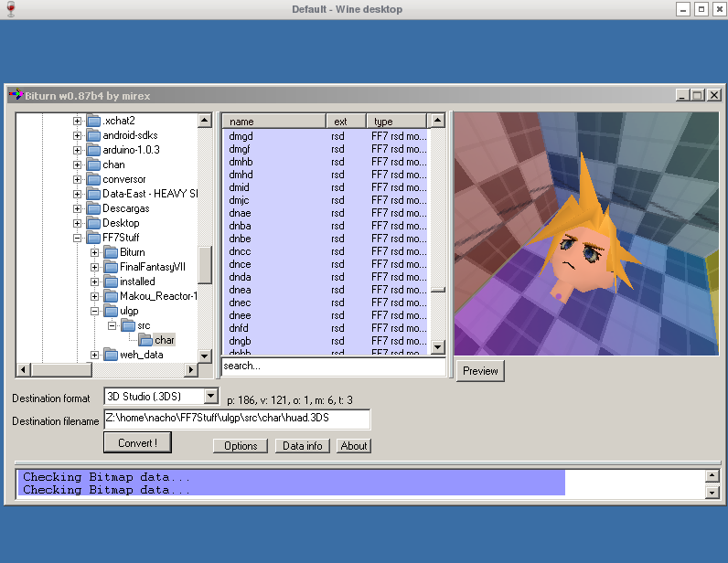Viewport: 728px width, 563px height.
Task: Click the folder tree scroll right arrow
Action: (x=190, y=370)
